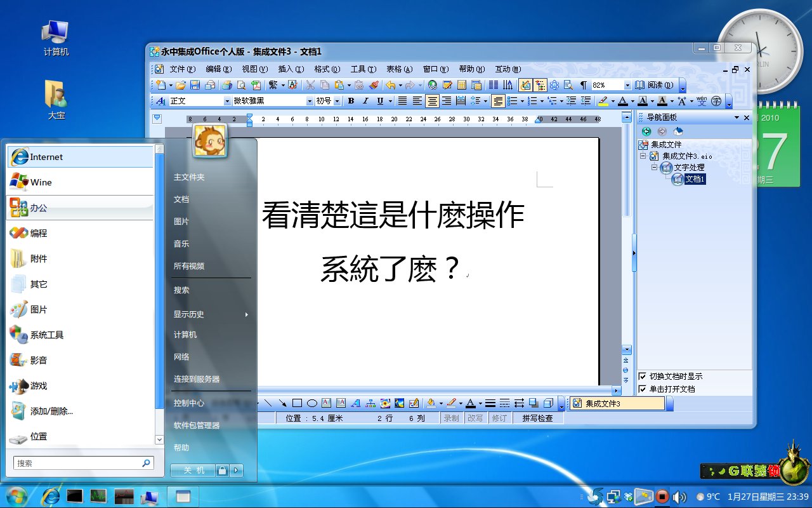Toggle the 录制 status bar indicator
Screen dimensions: 812x508
coord(451,418)
